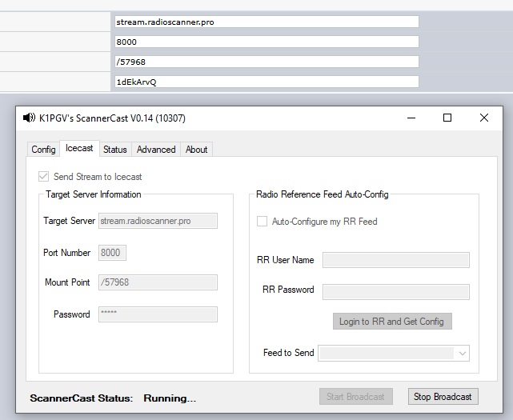Click the ScannerCast Status: label
The image size is (513, 420).
coord(82,398)
